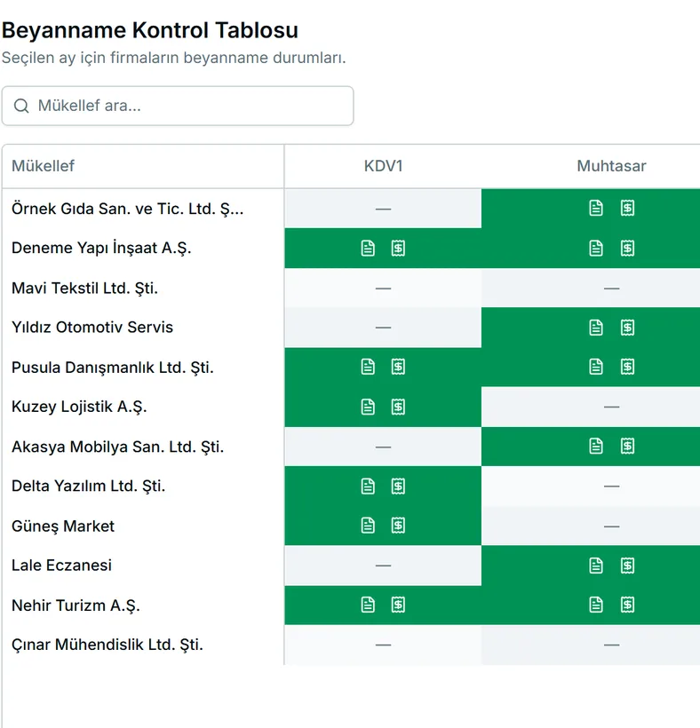The width and height of the screenshot is (700, 728).
Task: Select taxpayer Pusula Danışmanlık Ltd. Şti.
Action: click(x=113, y=368)
